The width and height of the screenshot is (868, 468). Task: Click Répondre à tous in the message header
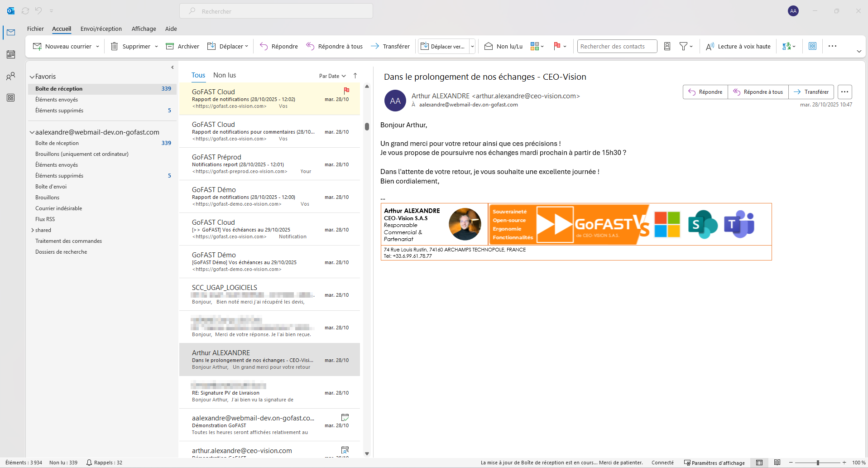point(758,92)
